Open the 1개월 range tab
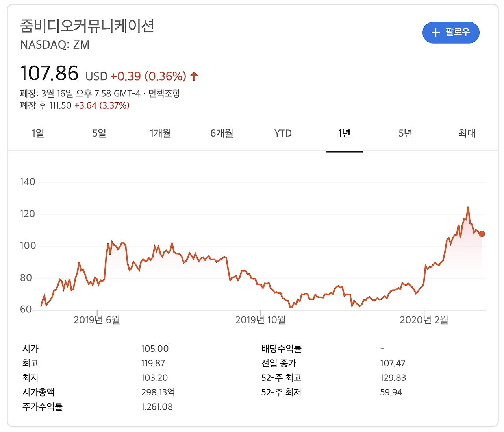504x432 pixels. click(x=161, y=133)
